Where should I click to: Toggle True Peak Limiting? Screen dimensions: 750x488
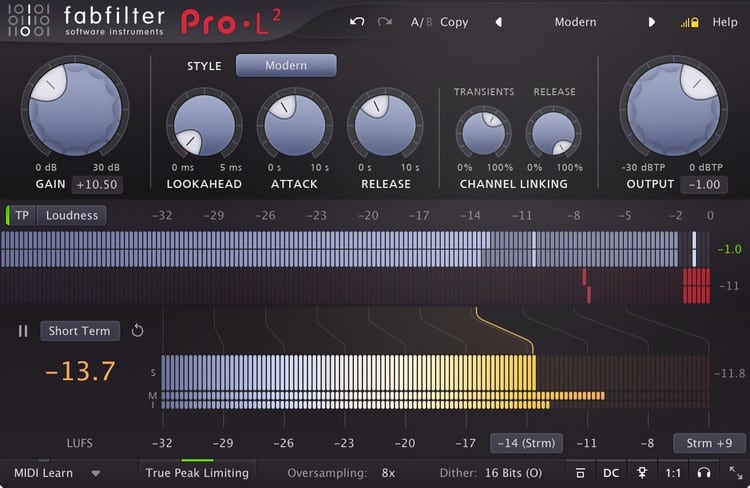click(197, 473)
